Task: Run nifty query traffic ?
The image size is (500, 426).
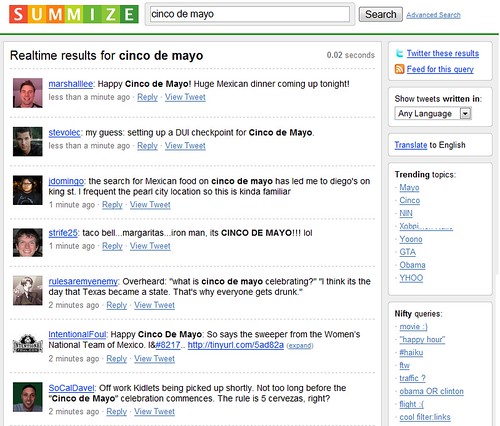Action: (413, 378)
